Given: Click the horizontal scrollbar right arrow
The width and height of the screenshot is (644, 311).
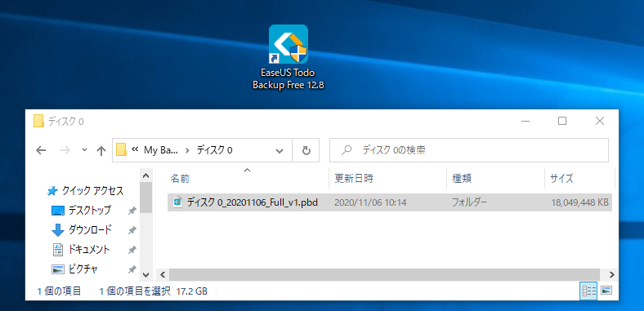Looking at the screenshot, I should click(x=612, y=274).
